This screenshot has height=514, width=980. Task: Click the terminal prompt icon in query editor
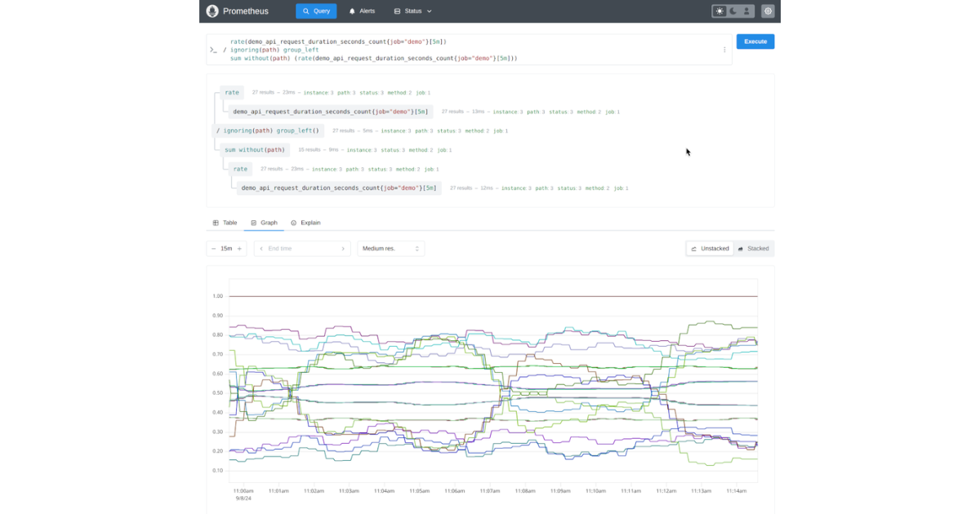[214, 49]
